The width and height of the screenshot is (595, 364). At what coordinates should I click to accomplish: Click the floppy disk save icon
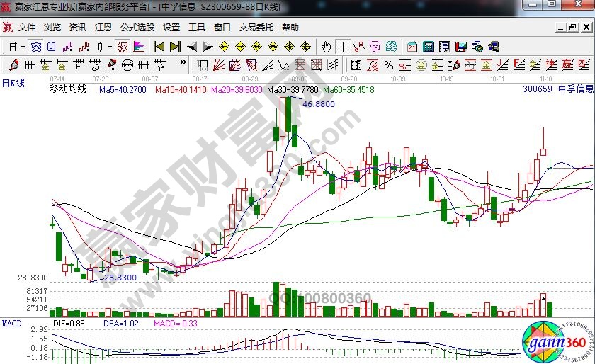coord(462,47)
